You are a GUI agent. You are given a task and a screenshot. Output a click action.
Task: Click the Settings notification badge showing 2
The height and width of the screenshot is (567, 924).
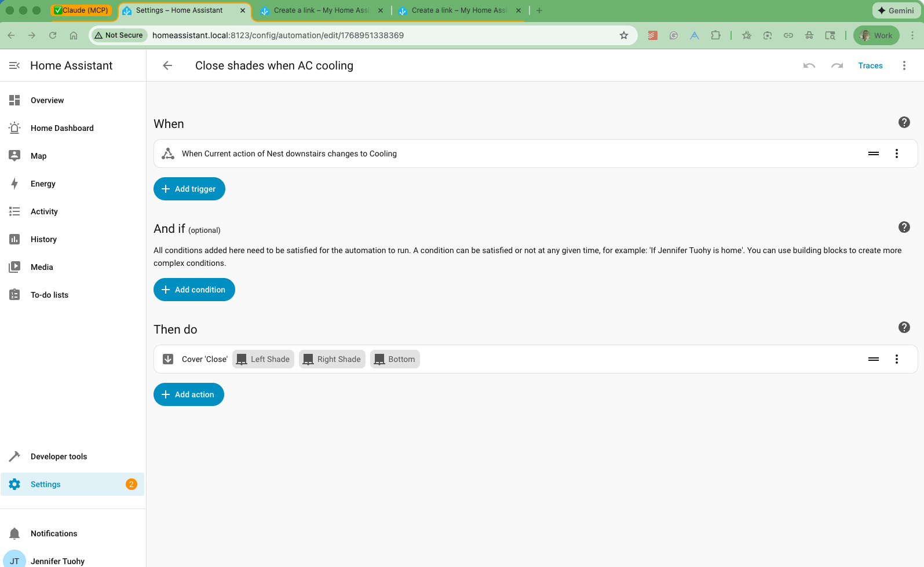click(132, 484)
